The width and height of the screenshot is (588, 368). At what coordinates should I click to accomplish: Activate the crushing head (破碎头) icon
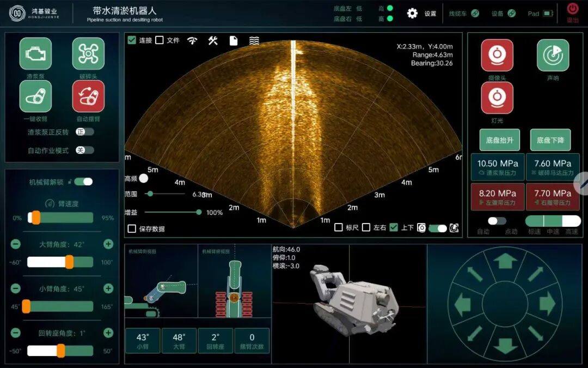(88, 53)
